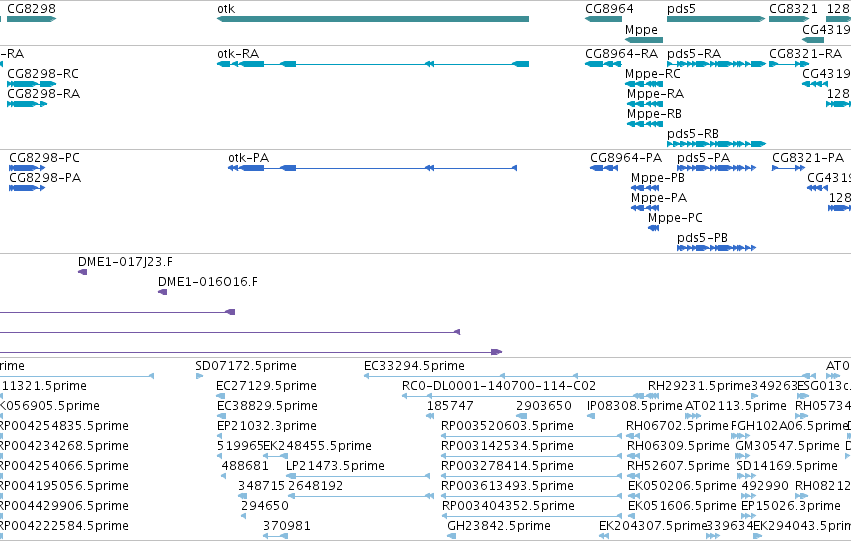Click protein CG8298-PA
This screenshot has height=541, width=851.
[x=27, y=188]
